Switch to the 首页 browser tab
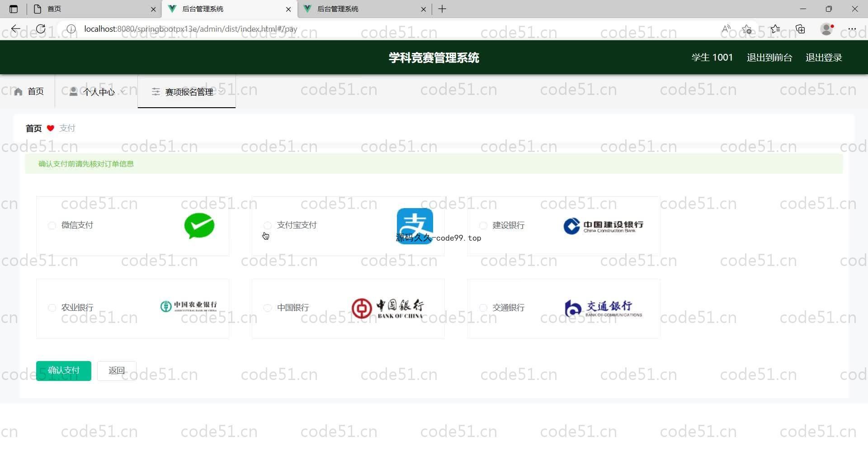Viewport: 868px width, 466px height. point(94,9)
